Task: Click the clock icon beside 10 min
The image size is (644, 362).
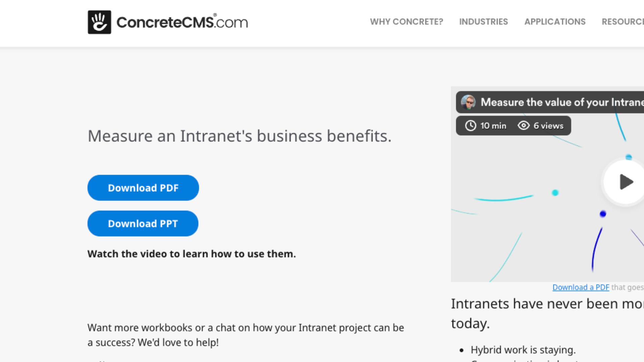Action: (x=470, y=126)
